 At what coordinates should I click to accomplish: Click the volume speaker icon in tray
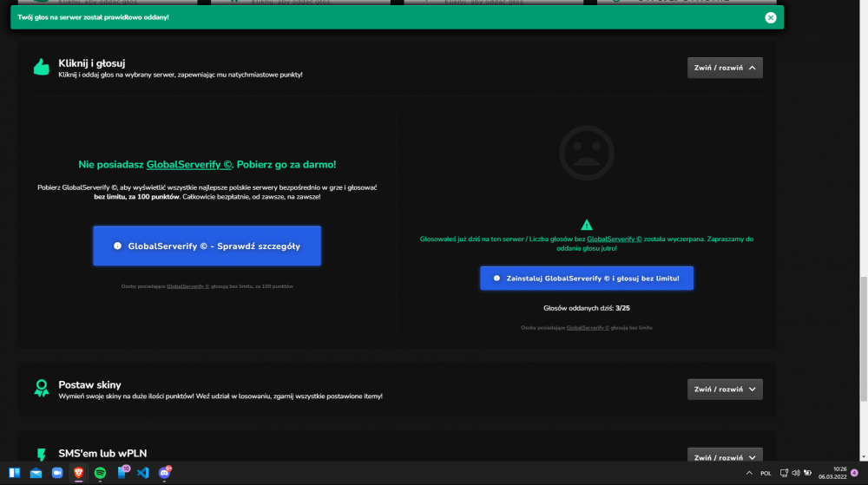click(x=795, y=473)
